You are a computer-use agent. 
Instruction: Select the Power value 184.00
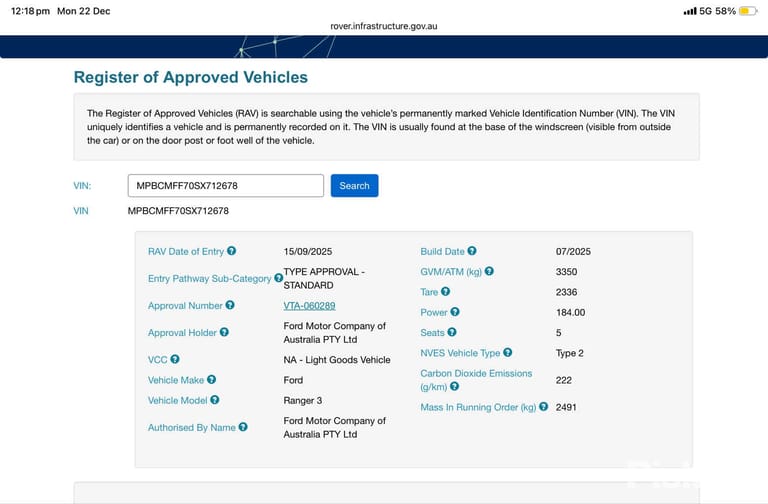pos(570,312)
